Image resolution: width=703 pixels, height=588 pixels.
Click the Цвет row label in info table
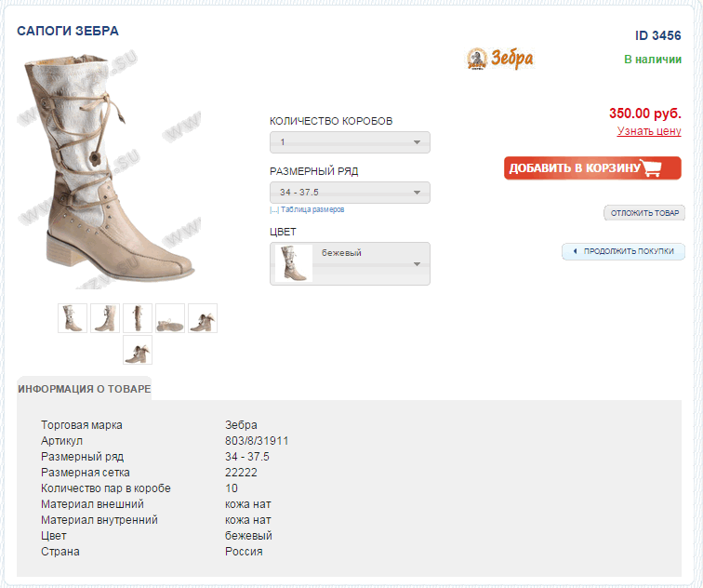(54, 536)
